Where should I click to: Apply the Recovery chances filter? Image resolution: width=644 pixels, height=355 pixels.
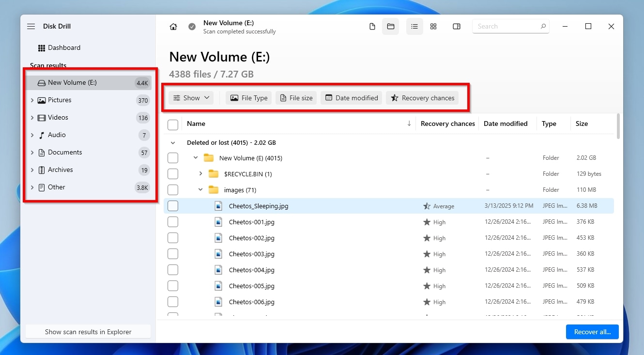pyautogui.click(x=422, y=97)
